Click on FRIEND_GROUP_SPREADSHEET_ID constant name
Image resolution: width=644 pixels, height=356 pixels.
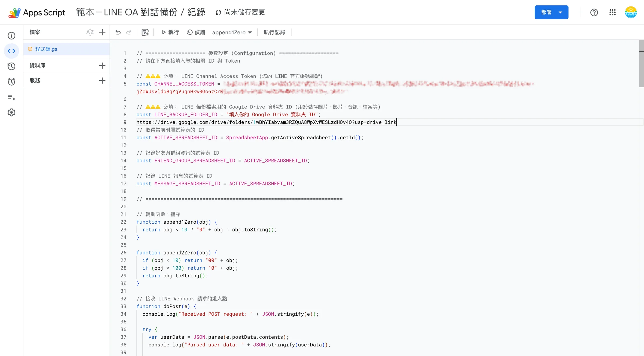(x=195, y=161)
